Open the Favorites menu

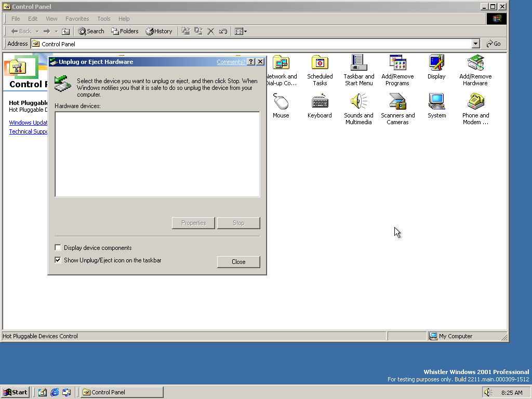tap(77, 19)
